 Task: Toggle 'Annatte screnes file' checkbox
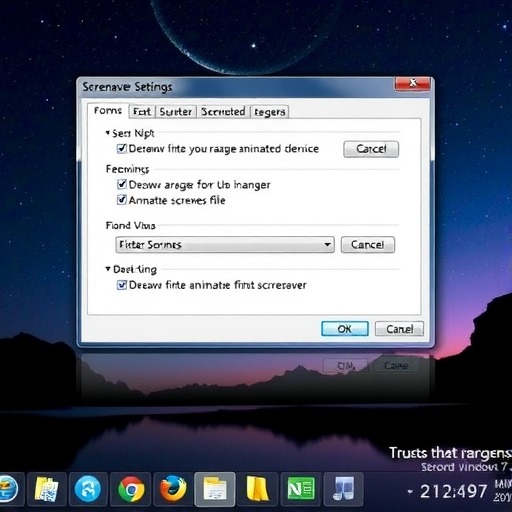point(122,200)
